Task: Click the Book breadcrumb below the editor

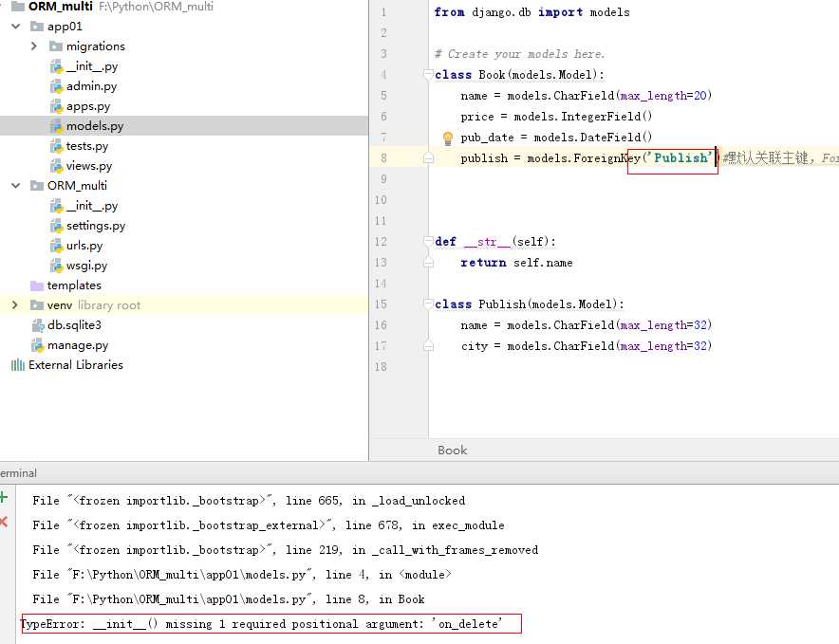Action: [452, 451]
